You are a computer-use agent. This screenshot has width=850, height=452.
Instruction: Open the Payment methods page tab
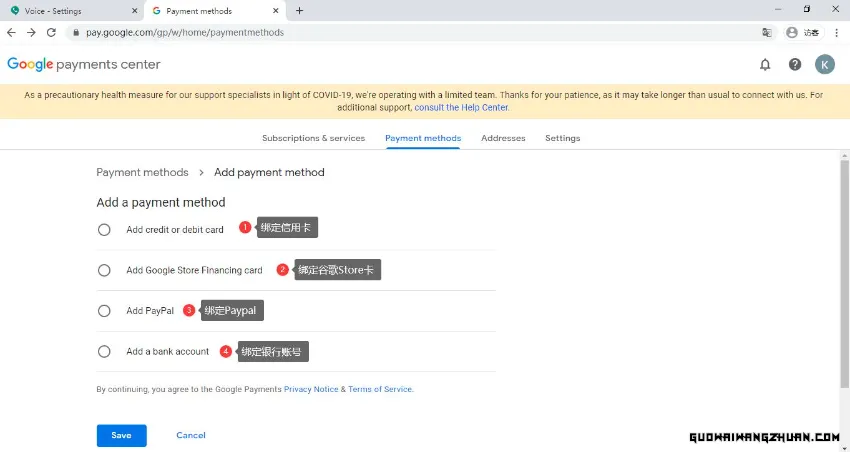point(423,138)
